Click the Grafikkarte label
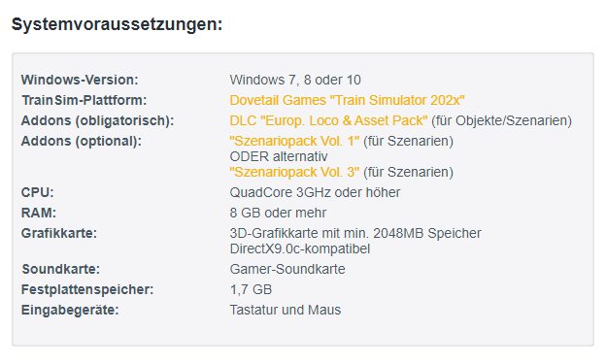The height and width of the screenshot is (364, 606). coord(58,233)
